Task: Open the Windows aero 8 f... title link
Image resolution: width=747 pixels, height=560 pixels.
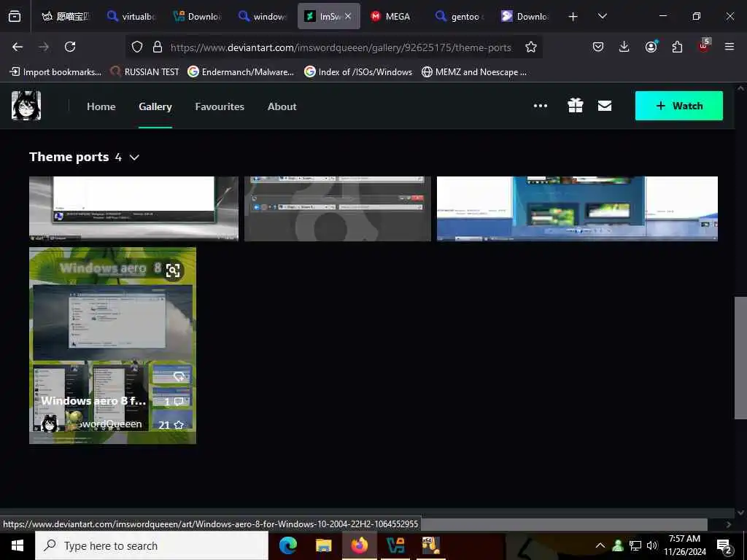Action: [x=93, y=401]
